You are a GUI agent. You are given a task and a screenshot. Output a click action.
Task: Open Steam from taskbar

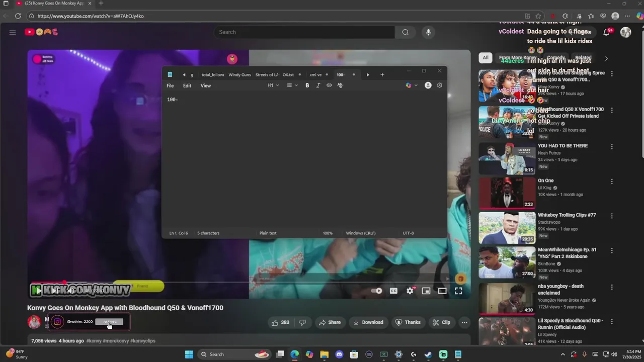[428, 354]
